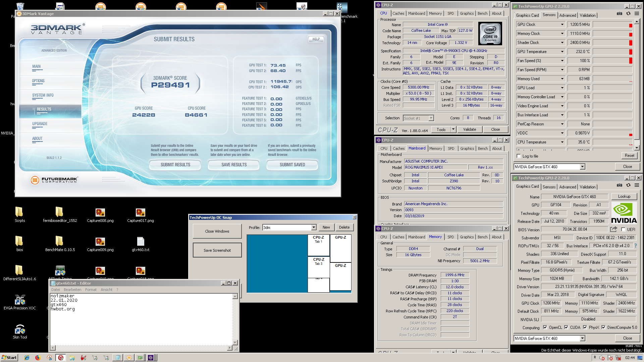Open the hamburger menu in GPU-Z Sensors window
Viewport: 644px width, 362px height.
(637, 14)
